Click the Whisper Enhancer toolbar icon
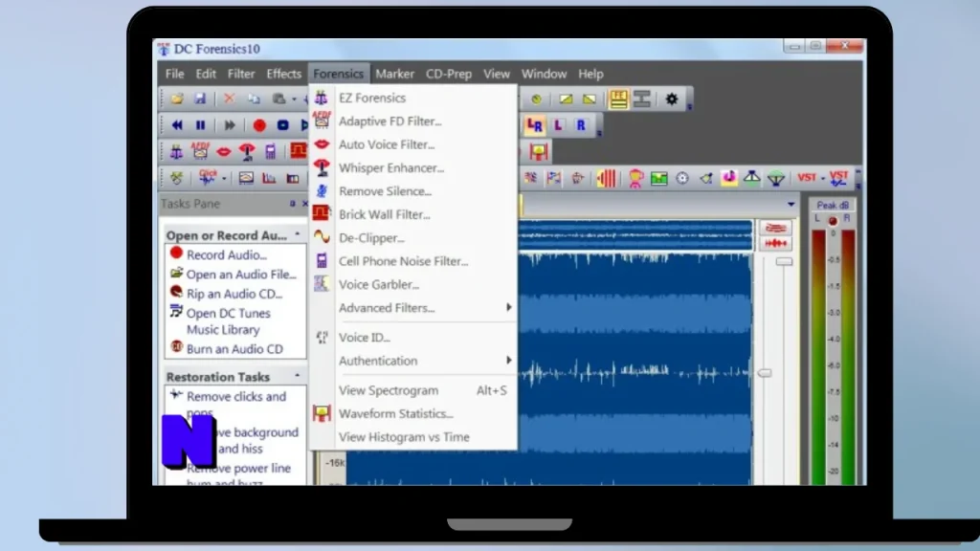The height and width of the screenshot is (551, 980). 248,151
